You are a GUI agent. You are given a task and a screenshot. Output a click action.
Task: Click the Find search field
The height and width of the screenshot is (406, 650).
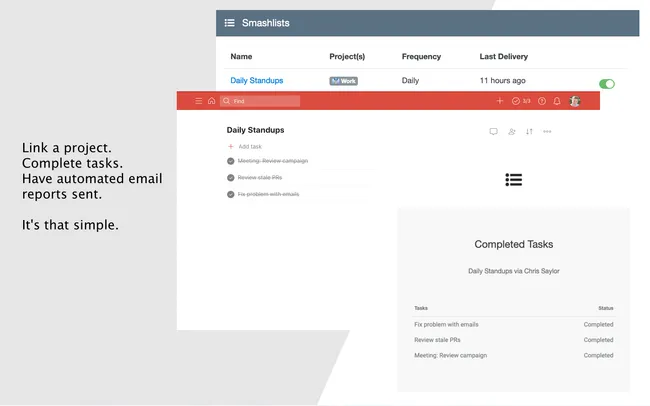[264, 101]
